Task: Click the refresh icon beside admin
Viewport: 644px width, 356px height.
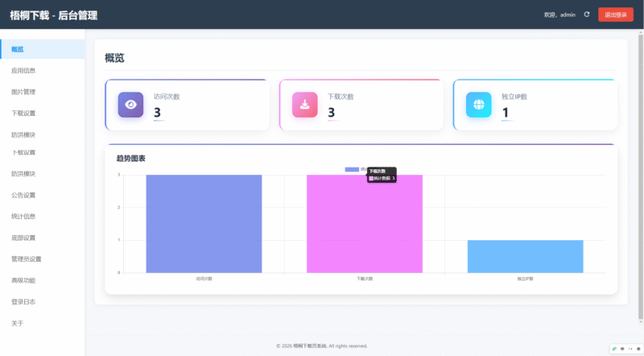Action: click(x=587, y=14)
